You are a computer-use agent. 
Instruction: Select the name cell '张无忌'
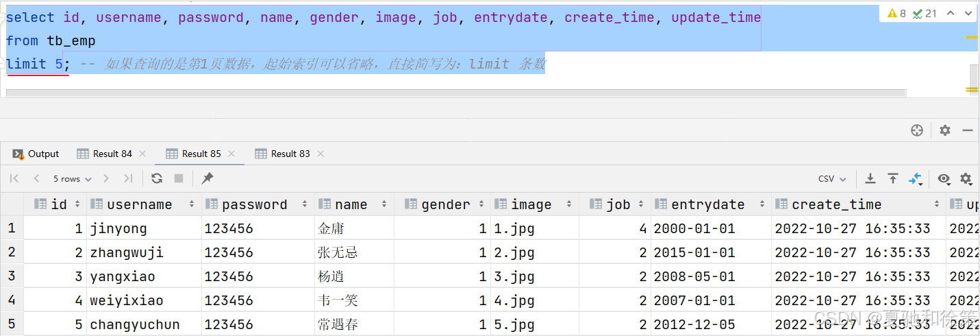[354, 252]
